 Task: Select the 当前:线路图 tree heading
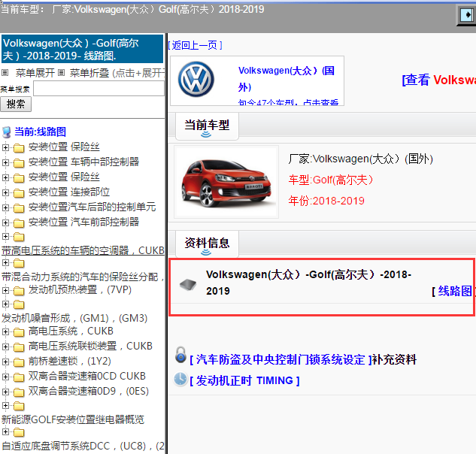point(40,132)
